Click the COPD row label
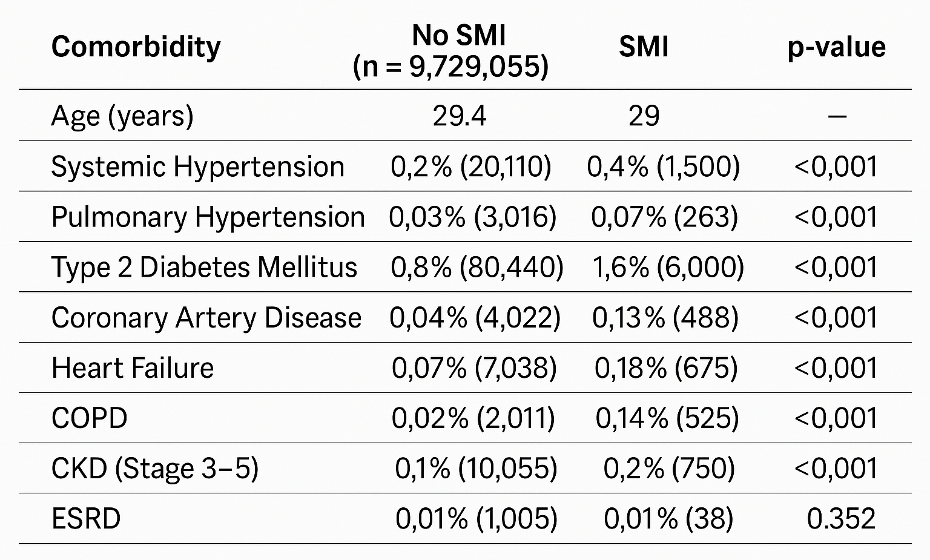 click(90, 418)
